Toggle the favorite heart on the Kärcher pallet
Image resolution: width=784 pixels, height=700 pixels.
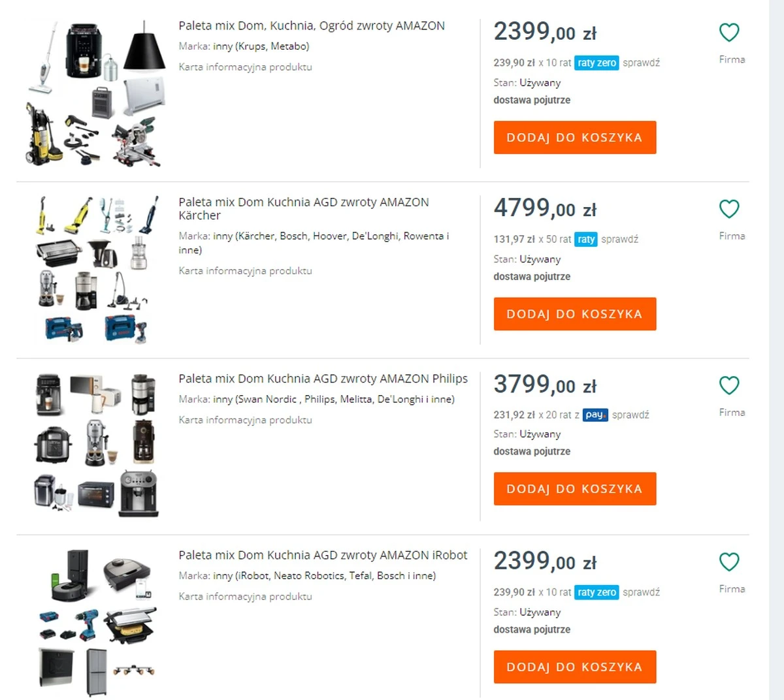(x=729, y=209)
